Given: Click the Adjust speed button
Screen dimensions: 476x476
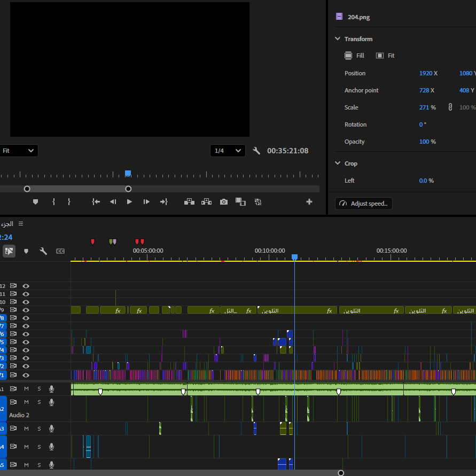Looking at the screenshot, I should pos(364,204).
